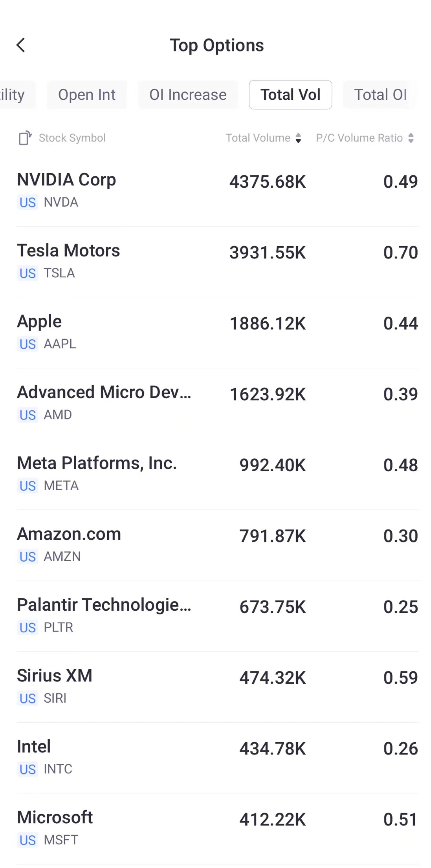
Task: Open the Total OI tab
Action: [x=380, y=95]
